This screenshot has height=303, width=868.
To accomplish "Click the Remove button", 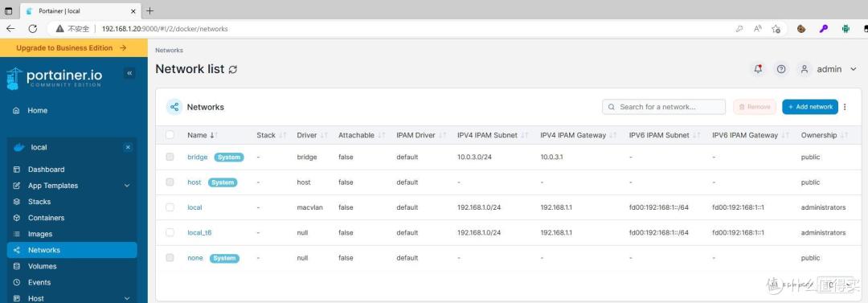I will tap(755, 107).
